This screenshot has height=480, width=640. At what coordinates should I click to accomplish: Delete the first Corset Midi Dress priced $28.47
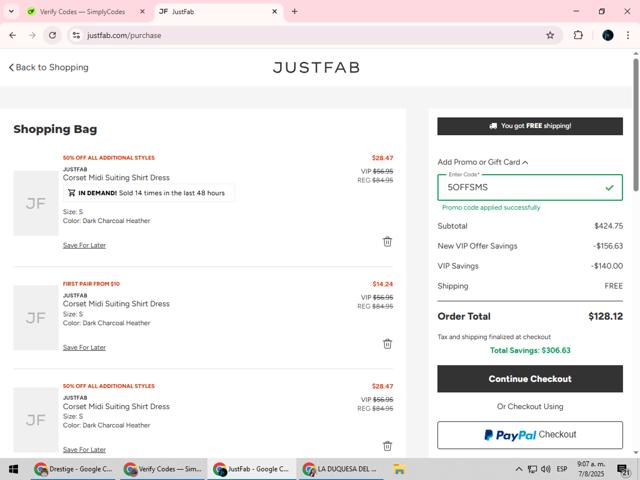coord(387,242)
